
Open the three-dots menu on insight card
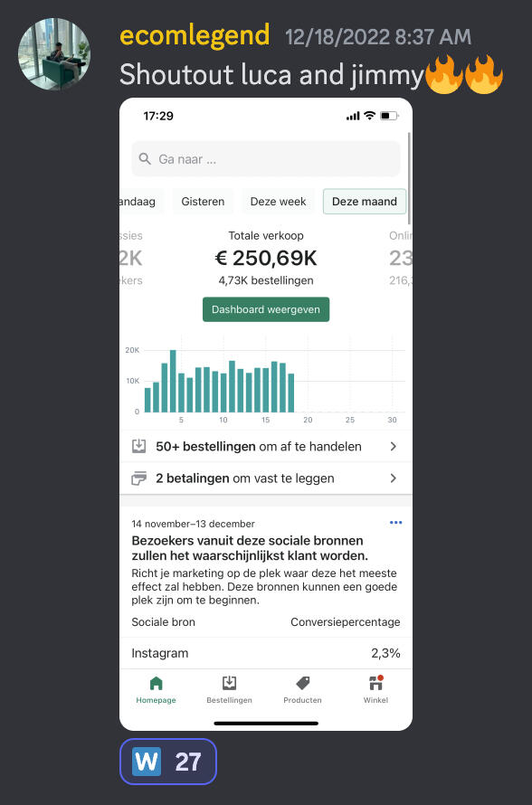pyautogui.click(x=396, y=523)
